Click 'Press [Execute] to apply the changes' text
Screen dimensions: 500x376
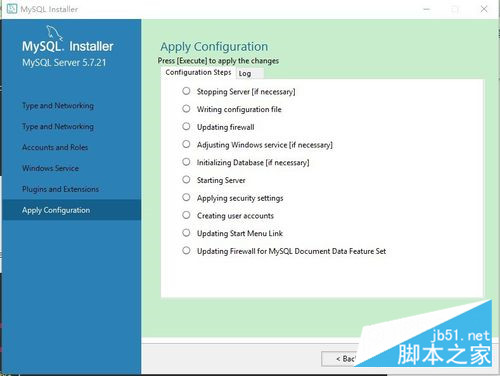click(218, 61)
